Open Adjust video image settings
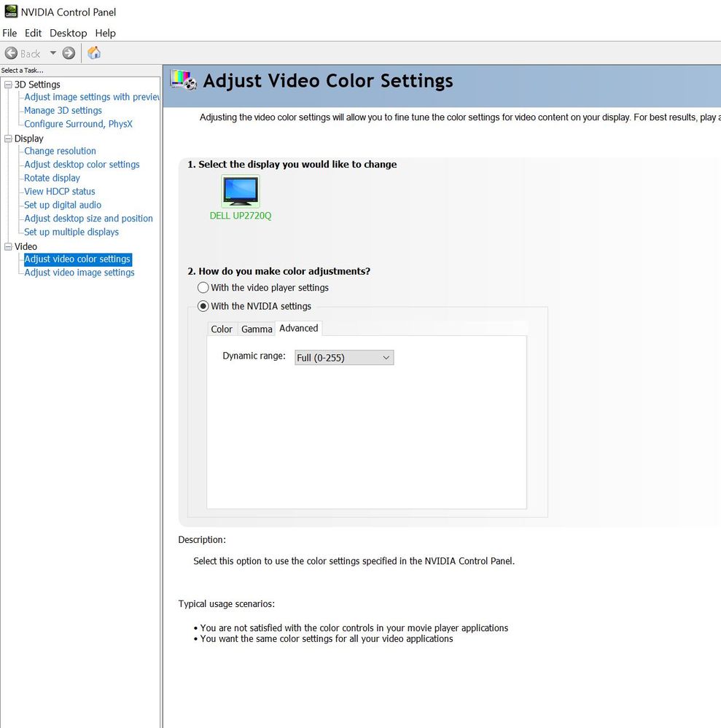Viewport: 721px width, 728px height. (x=79, y=273)
